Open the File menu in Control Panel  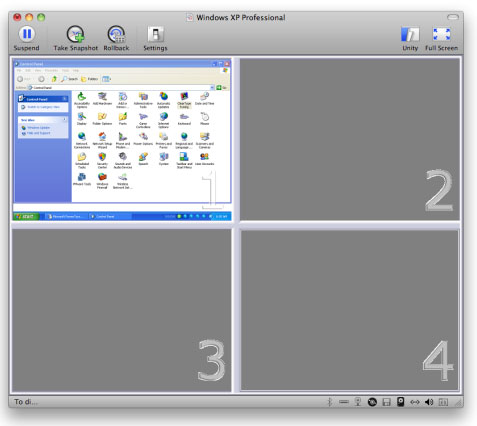click(x=19, y=71)
